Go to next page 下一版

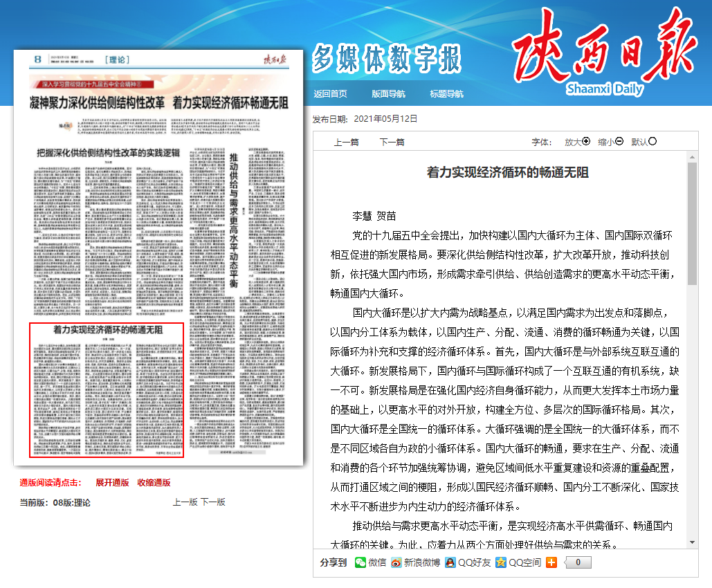(213, 502)
